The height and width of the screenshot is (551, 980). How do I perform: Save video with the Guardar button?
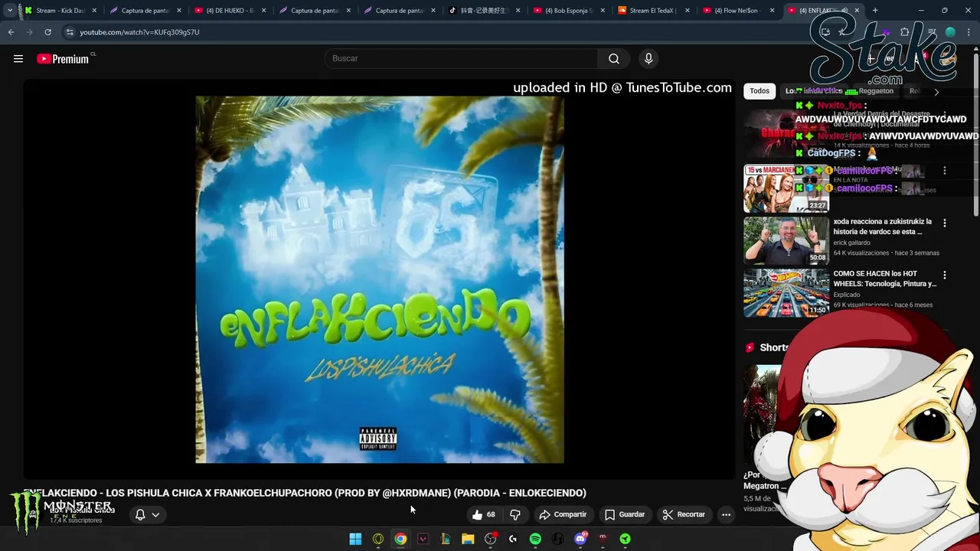tap(625, 514)
